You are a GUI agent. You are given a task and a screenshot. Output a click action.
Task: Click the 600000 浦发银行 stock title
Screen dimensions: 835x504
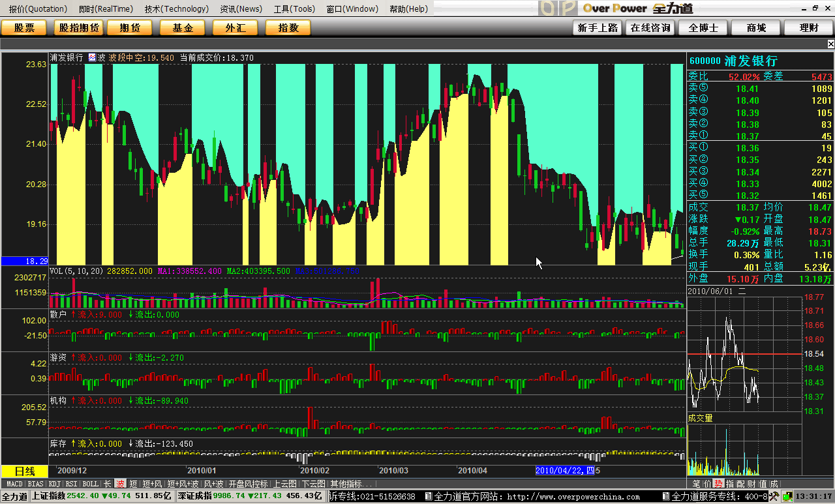point(733,61)
